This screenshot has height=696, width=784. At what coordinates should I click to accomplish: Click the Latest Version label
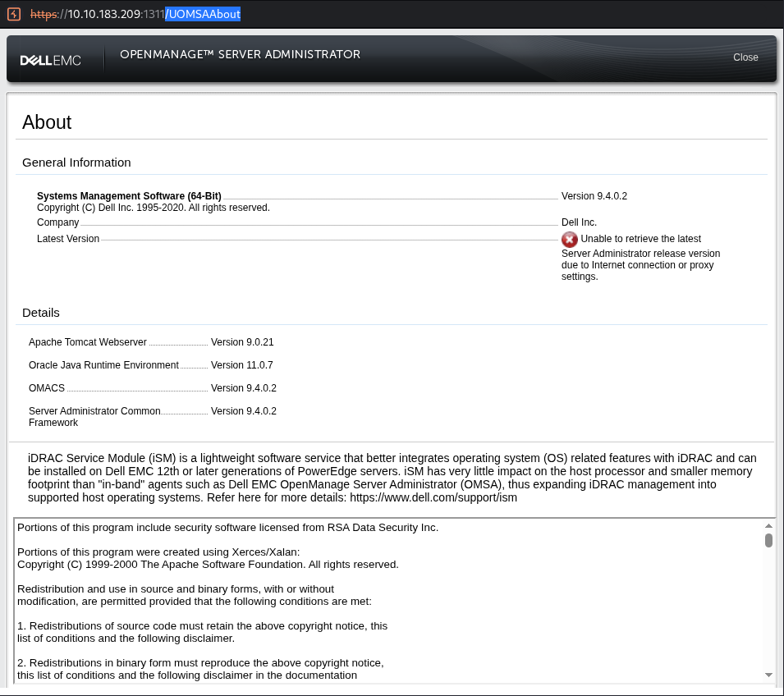pos(68,239)
